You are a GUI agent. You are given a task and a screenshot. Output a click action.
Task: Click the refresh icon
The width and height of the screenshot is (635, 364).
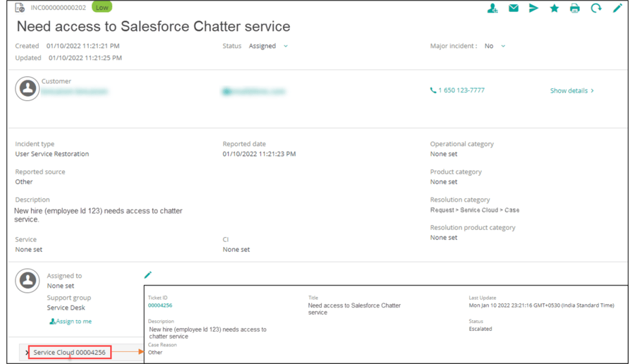coord(595,8)
